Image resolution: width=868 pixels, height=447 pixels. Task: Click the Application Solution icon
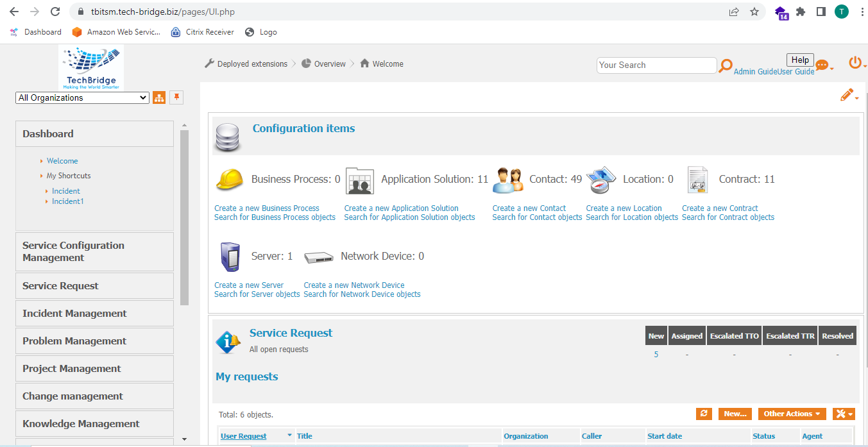click(359, 180)
